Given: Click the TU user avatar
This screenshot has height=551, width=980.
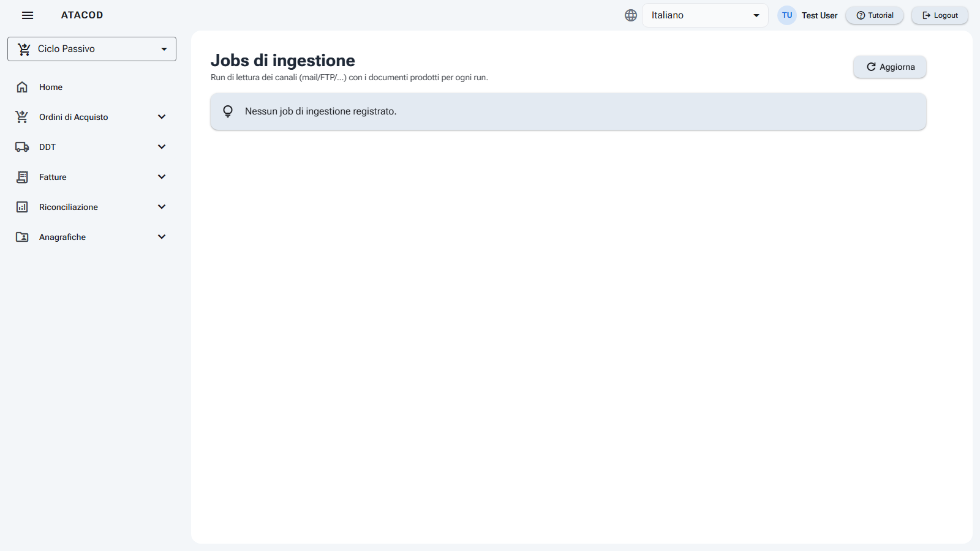Looking at the screenshot, I should pyautogui.click(x=787, y=15).
